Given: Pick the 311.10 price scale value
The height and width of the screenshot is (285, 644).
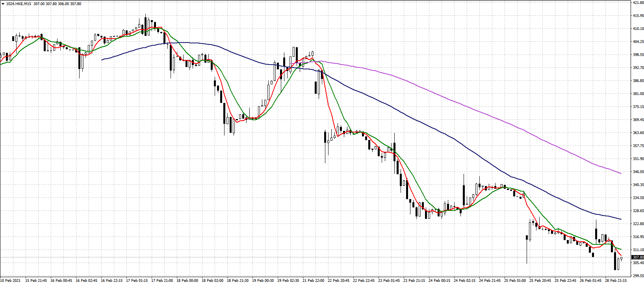Looking at the screenshot, I should click(638, 250).
